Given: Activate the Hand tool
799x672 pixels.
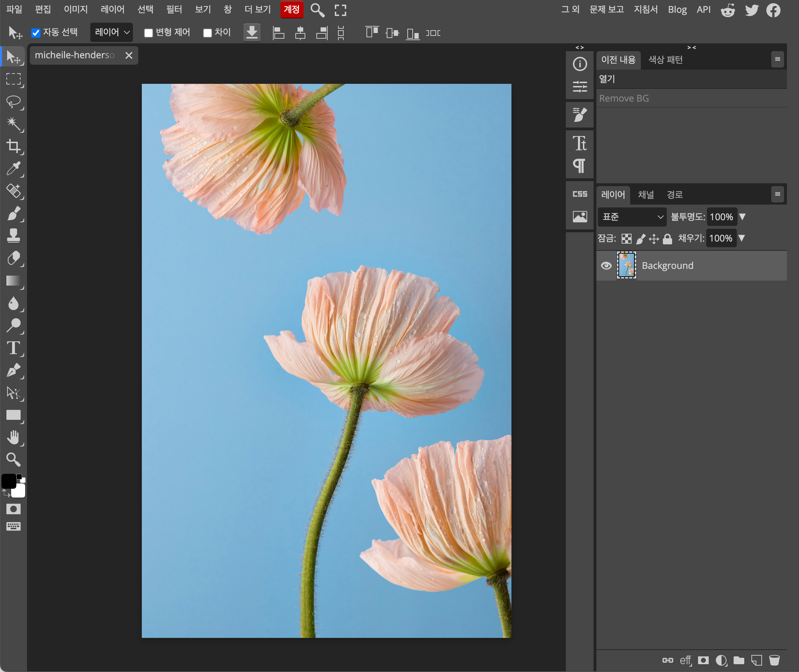Looking at the screenshot, I should point(14,438).
